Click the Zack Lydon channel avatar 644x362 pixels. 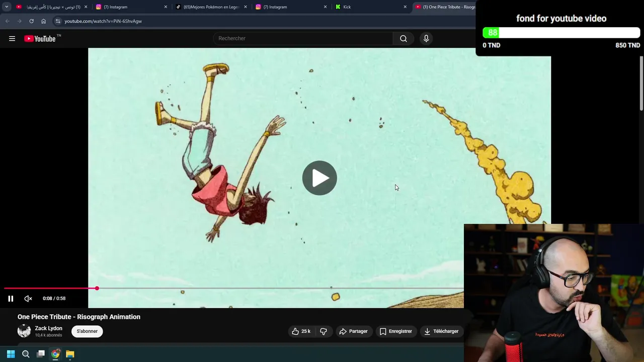24,331
